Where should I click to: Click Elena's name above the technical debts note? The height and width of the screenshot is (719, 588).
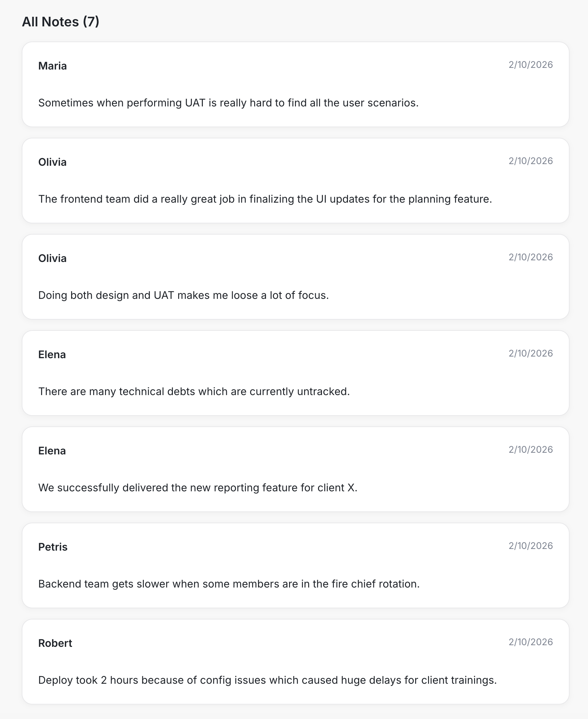coord(52,355)
